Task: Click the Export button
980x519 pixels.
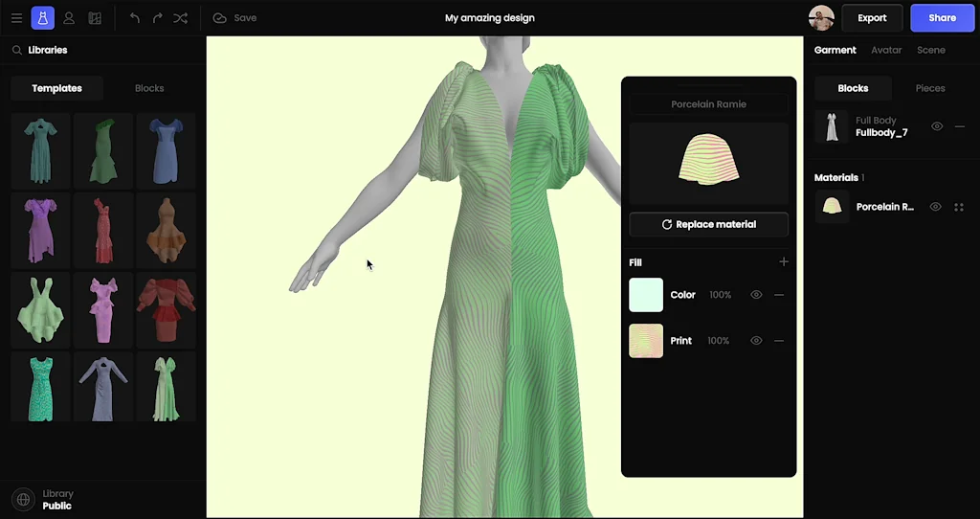Action: (872, 18)
